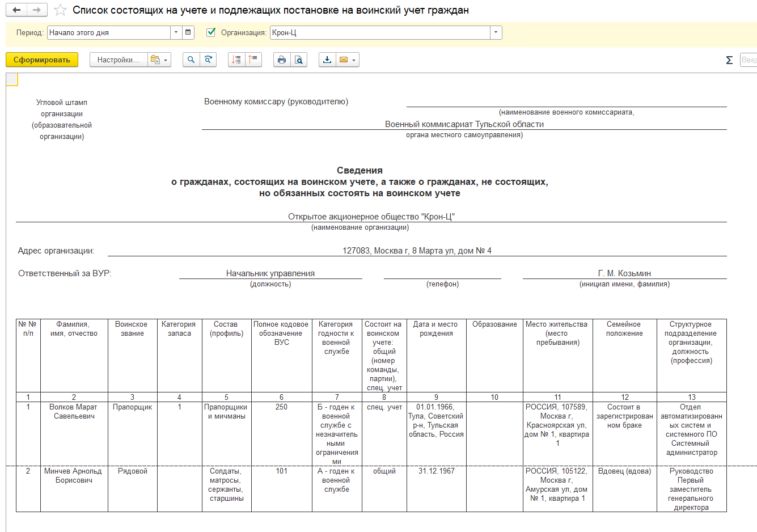Viewport: 757px width, 532px height.
Task: Expand the Период dropdown arrow
Action: (176, 32)
